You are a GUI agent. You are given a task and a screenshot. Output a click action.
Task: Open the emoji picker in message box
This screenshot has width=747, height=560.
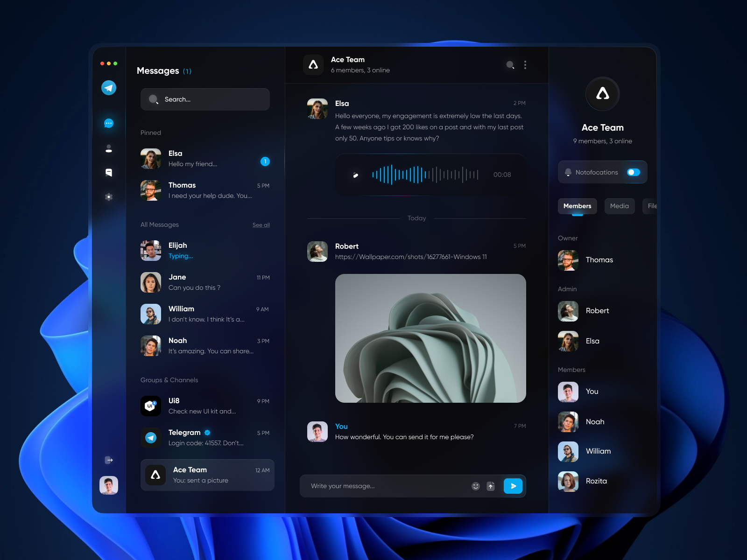point(476,486)
